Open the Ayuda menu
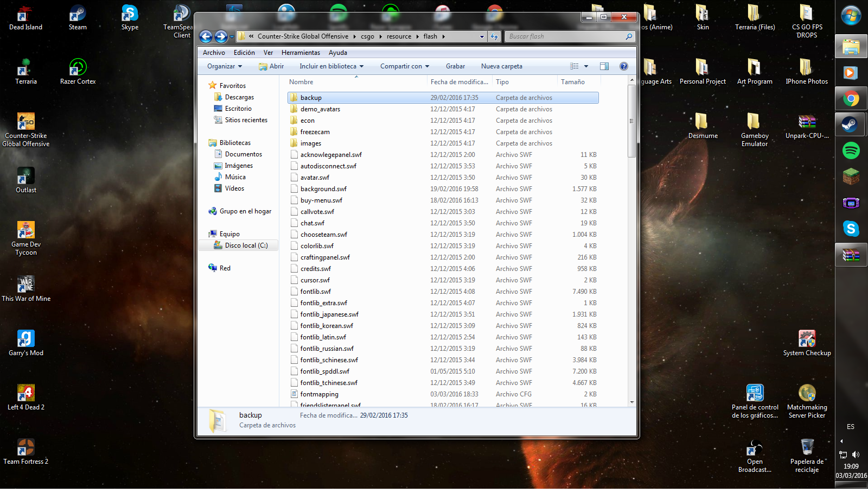This screenshot has height=492, width=868. point(337,53)
